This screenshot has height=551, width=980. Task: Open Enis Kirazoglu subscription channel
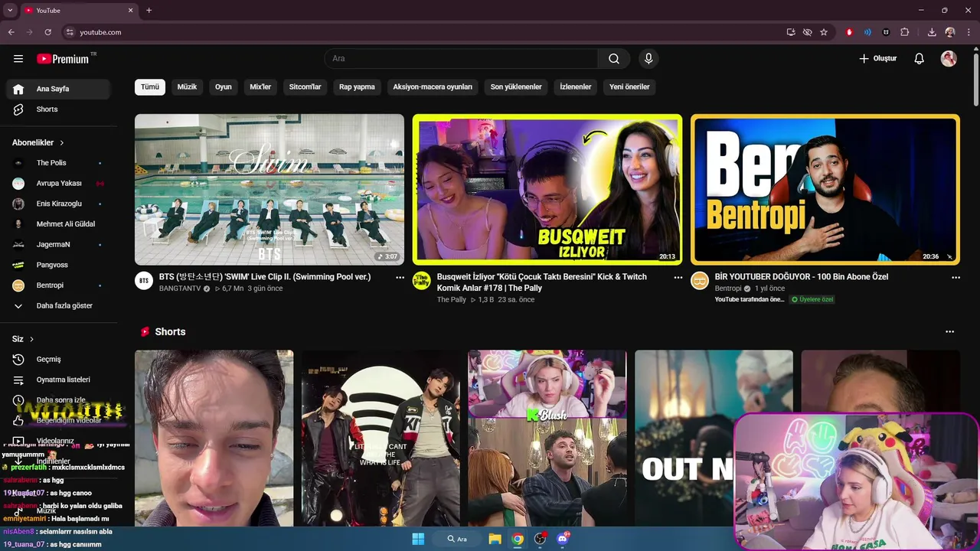click(58, 204)
